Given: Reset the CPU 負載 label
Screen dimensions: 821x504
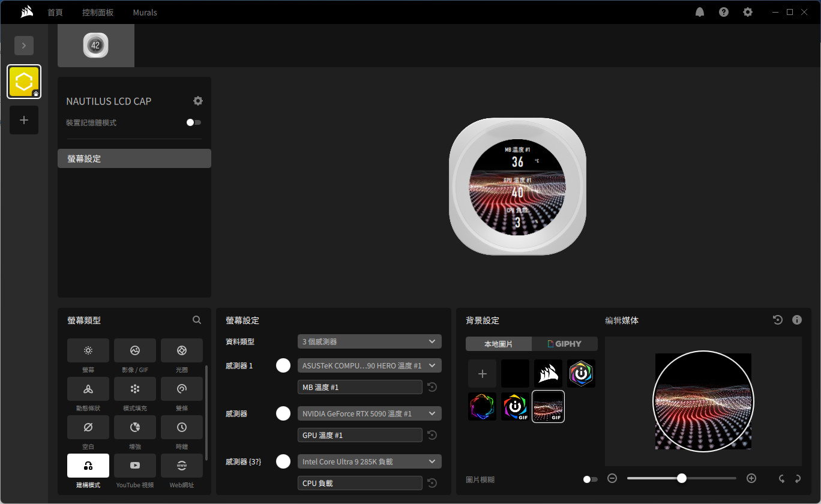Looking at the screenshot, I should (x=432, y=483).
